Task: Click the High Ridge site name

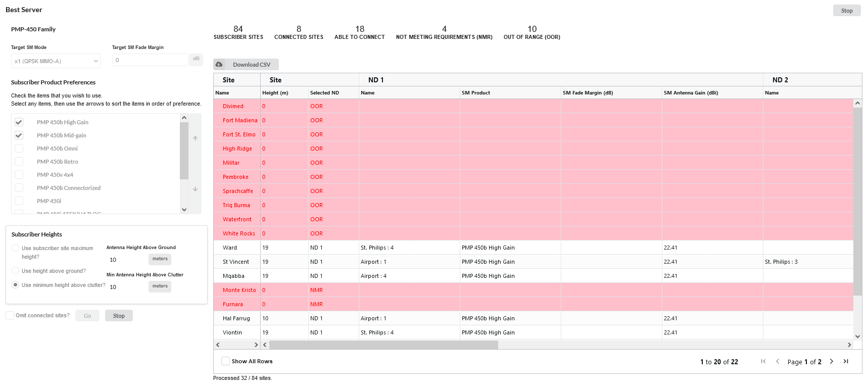Action: [x=237, y=149]
